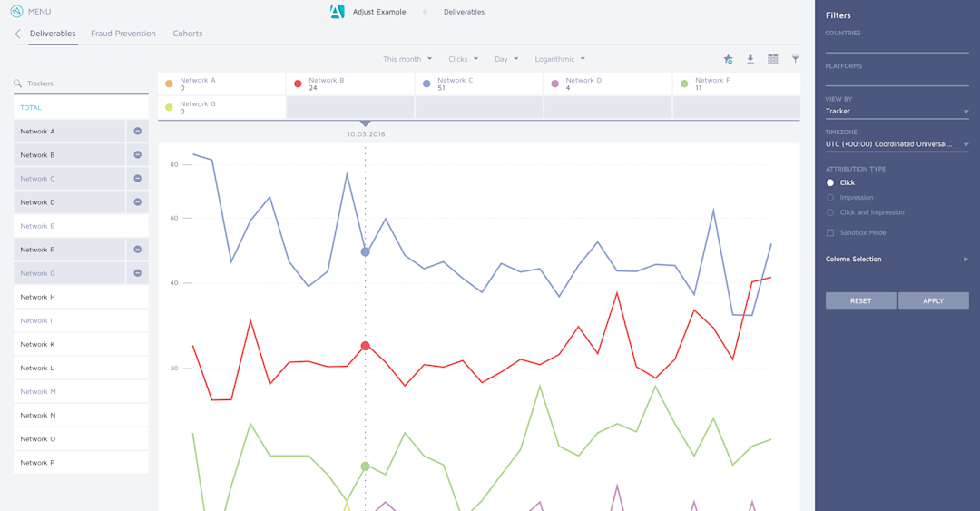Screen dimensions: 980x511
Task: Click the Adjust Example breadcrumb
Action: click(378, 12)
